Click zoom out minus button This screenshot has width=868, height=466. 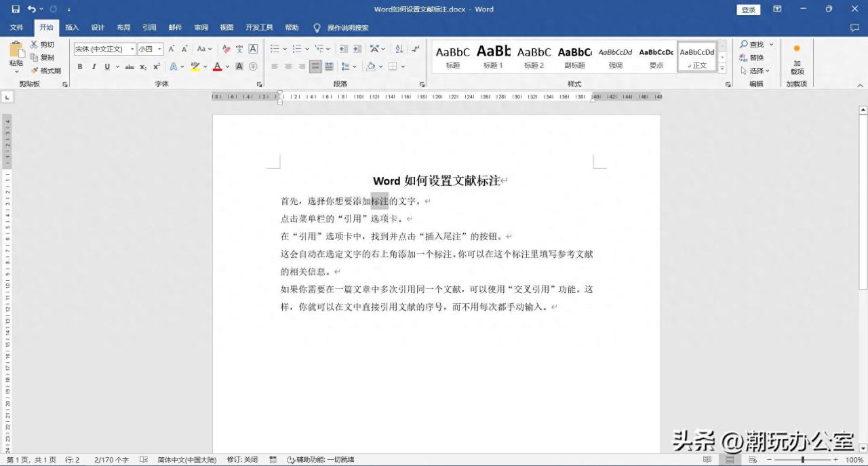tap(769, 460)
